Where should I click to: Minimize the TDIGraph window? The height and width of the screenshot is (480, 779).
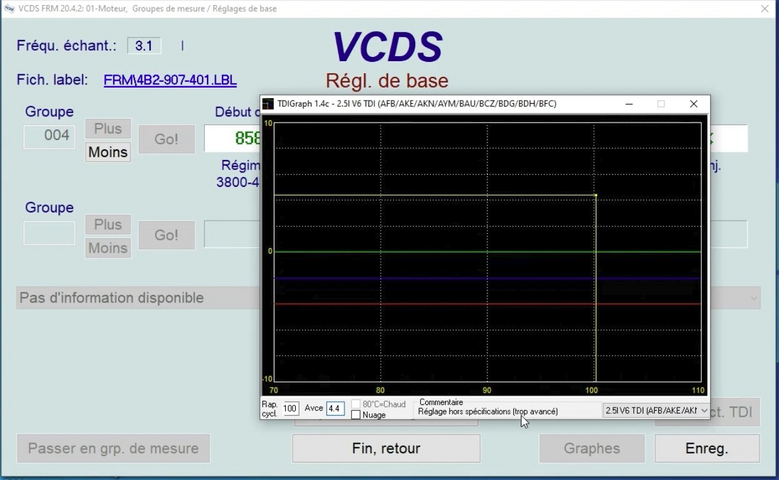point(629,104)
